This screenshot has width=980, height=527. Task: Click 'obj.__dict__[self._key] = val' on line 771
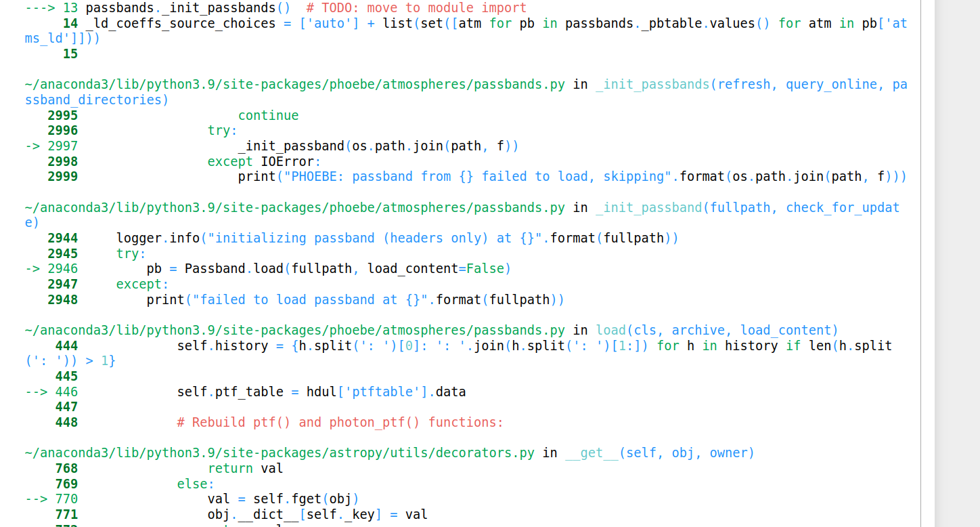tap(317, 515)
